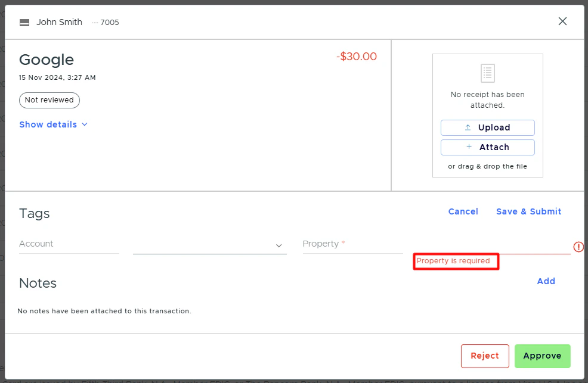
Task: Click the plus icon beside Attach
Action: 469,147
